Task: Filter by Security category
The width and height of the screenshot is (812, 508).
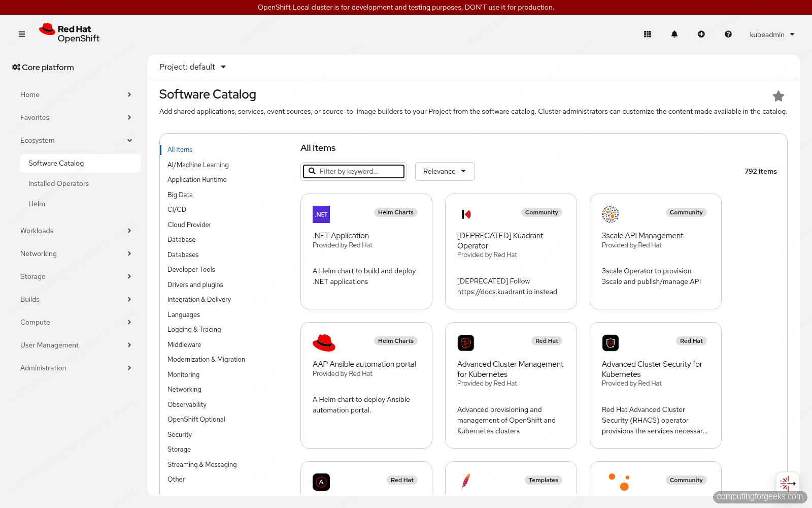Action: click(180, 434)
